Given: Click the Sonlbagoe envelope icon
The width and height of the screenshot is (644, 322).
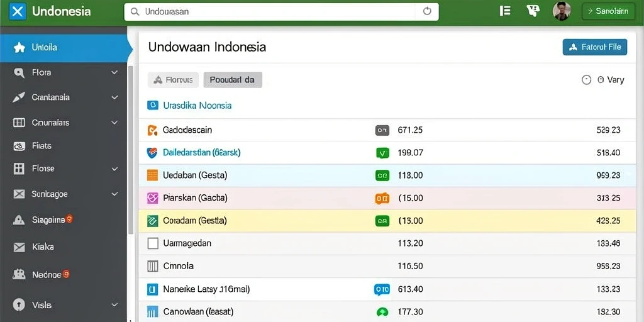Looking at the screenshot, I should point(19,194).
